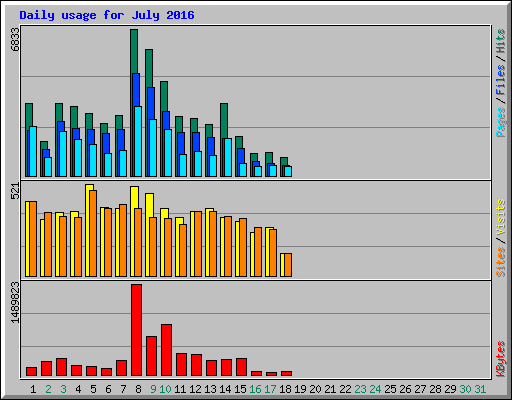
Task: Click the tallest yellow Visits bar for day 5
Action: click(x=88, y=230)
